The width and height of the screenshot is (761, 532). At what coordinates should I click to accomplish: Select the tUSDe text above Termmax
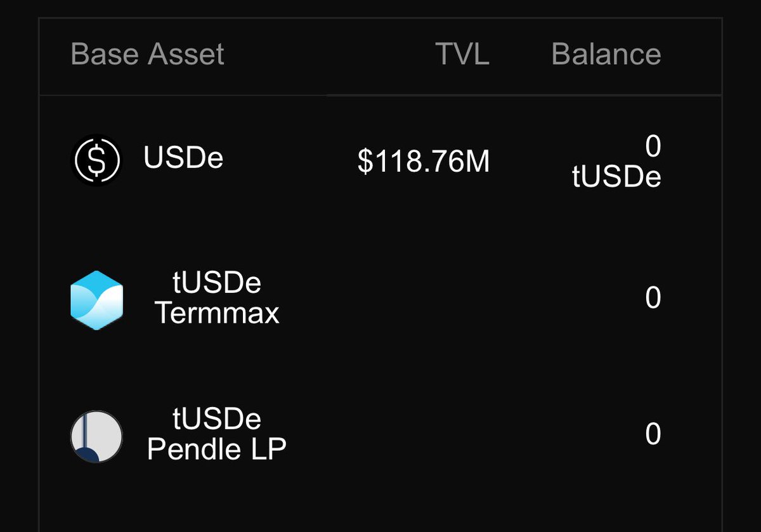click(x=217, y=283)
